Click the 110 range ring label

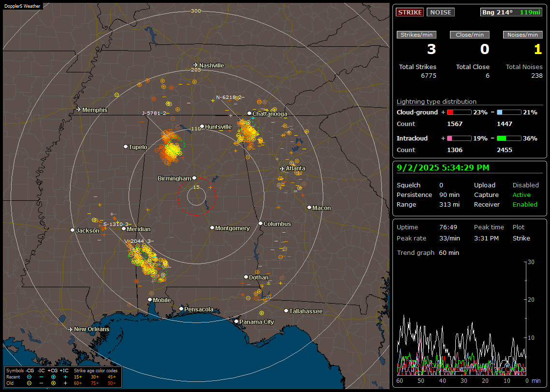click(196, 128)
